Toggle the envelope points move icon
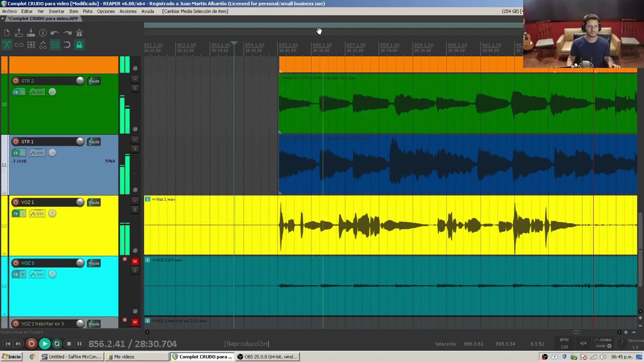This screenshot has width=644, height=362. point(43,45)
